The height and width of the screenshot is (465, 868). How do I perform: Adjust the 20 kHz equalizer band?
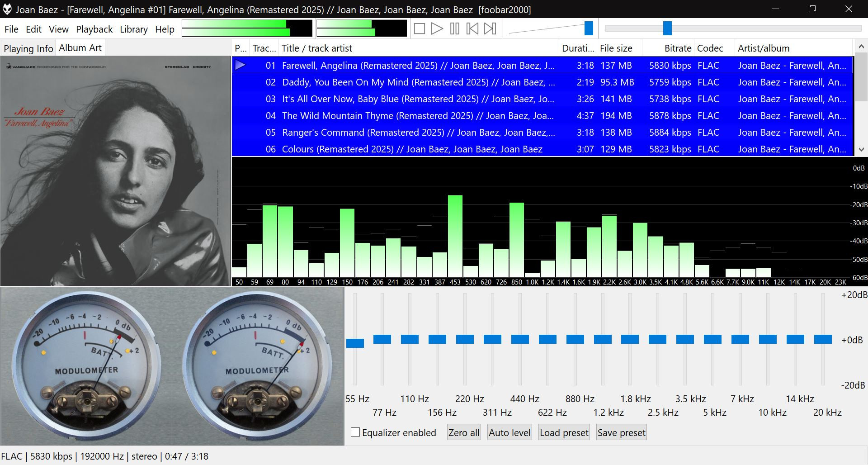pyautogui.click(x=823, y=339)
